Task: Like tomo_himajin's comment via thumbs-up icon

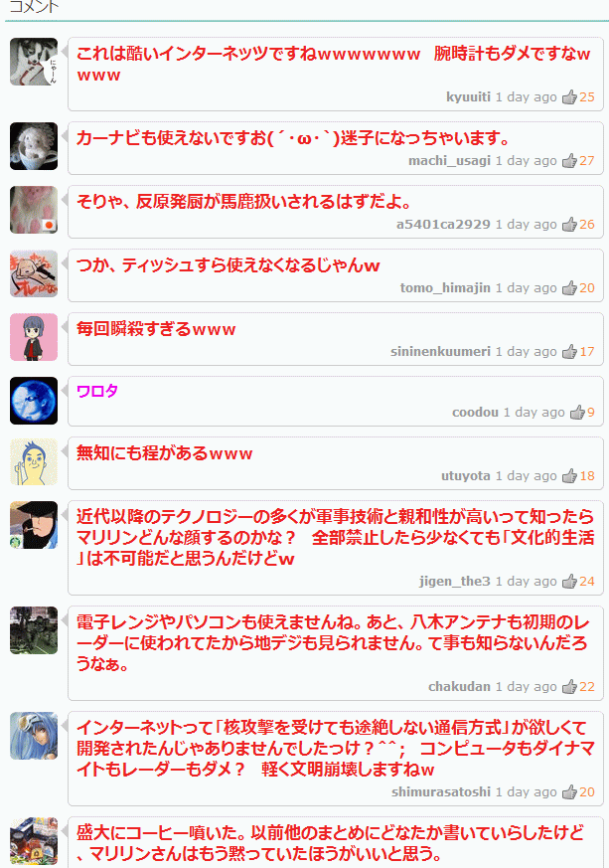Action: click(x=569, y=288)
